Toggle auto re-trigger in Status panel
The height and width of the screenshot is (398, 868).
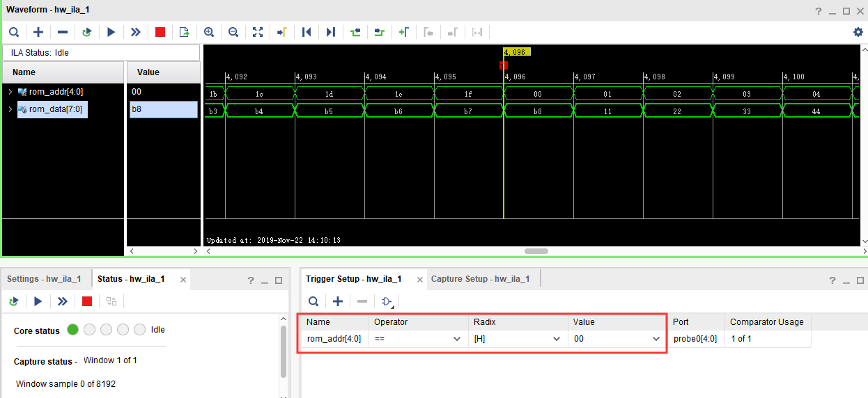click(14, 301)
